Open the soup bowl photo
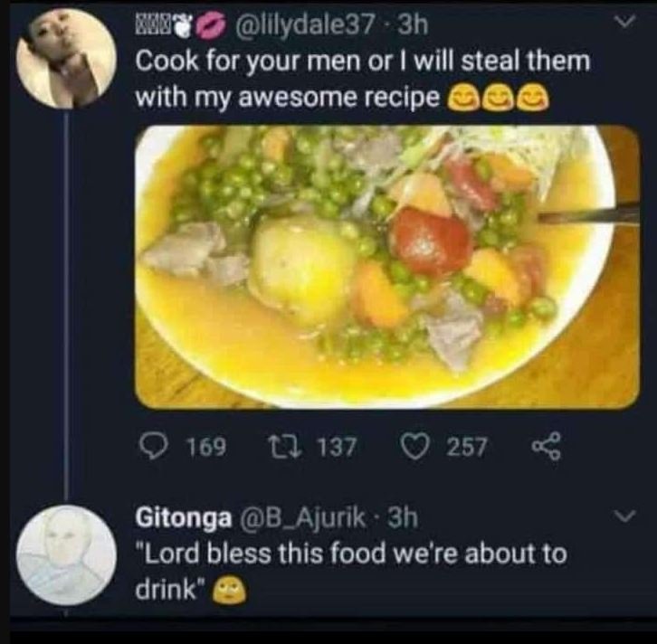Screen dimensions: 657x644 click(x=387, y=266)
